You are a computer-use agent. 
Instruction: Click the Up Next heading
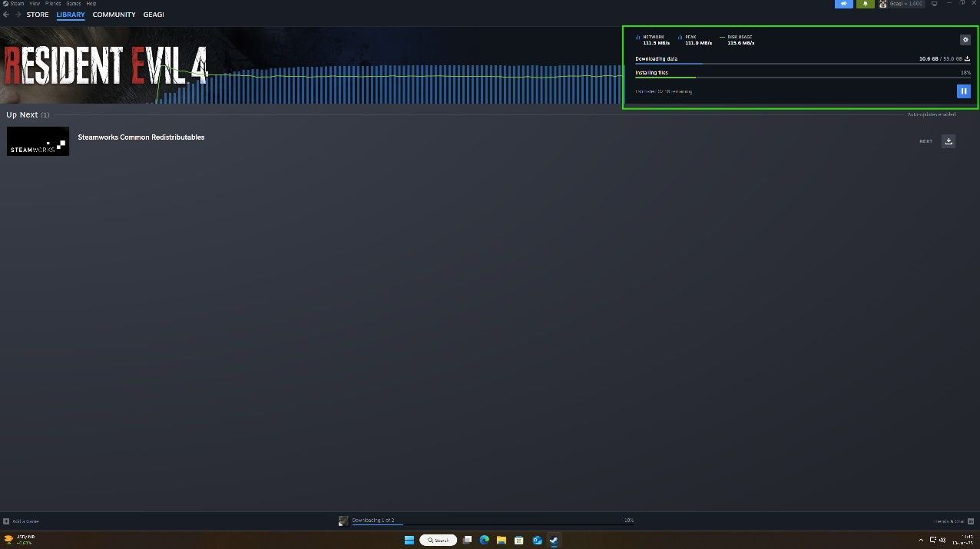coord(28,114)
